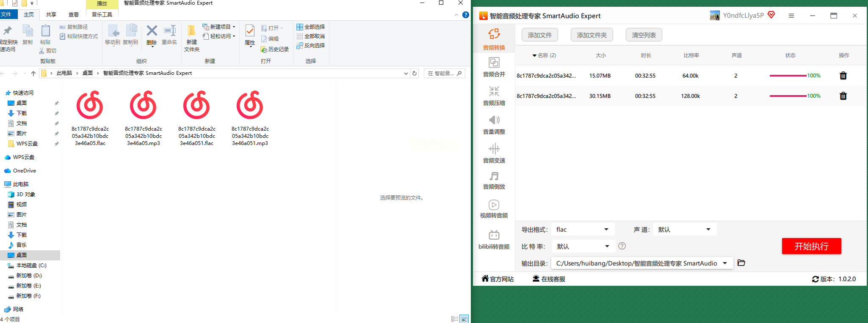Image resolution: width=868 pixels, height=323 pixels.
Task: Open the 音频倒放 audio reverse tool
Action: click(x=494, y=180)
